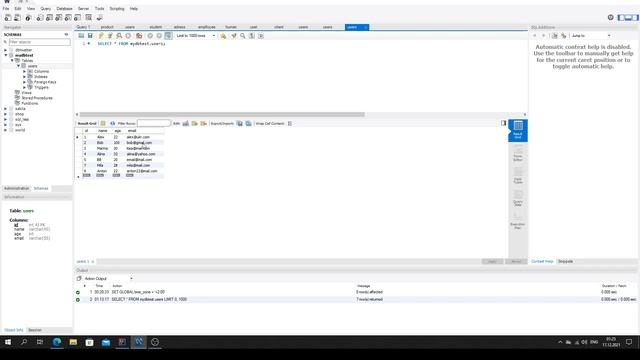
Task: Click the Filter Rows input in result grid
Action: click(x=153, y=123)
